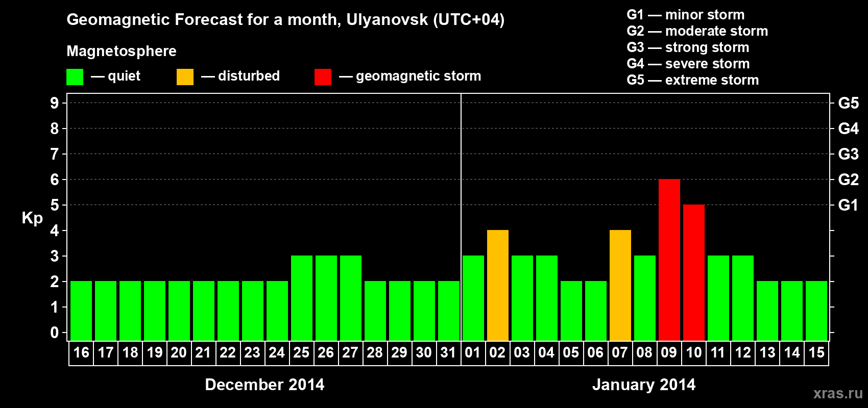The image size is (868, 408).
Task: Click the G1 right axis label
Action: tap(849, 206)
